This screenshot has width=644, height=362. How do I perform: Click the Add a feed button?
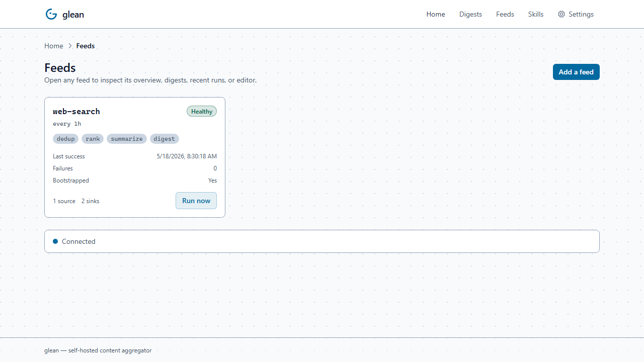click(576, 72)
